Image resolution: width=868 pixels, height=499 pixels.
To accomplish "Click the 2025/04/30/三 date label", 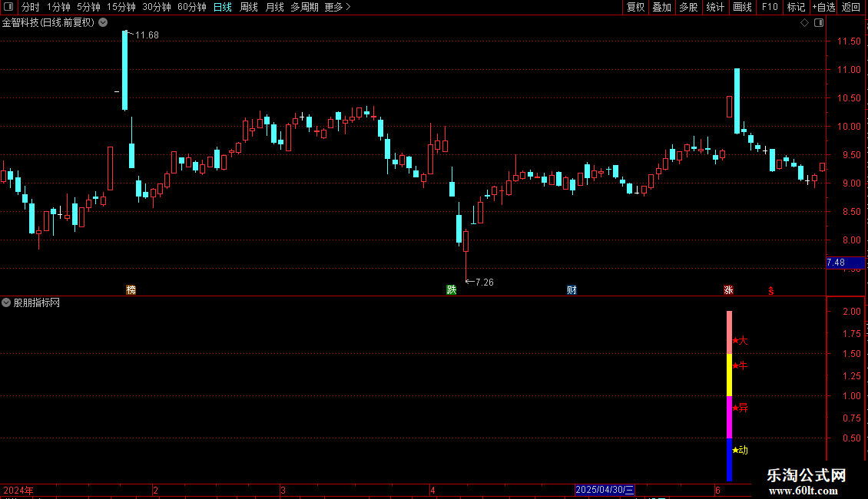I will pyautogui.click(x=605, y=490).
